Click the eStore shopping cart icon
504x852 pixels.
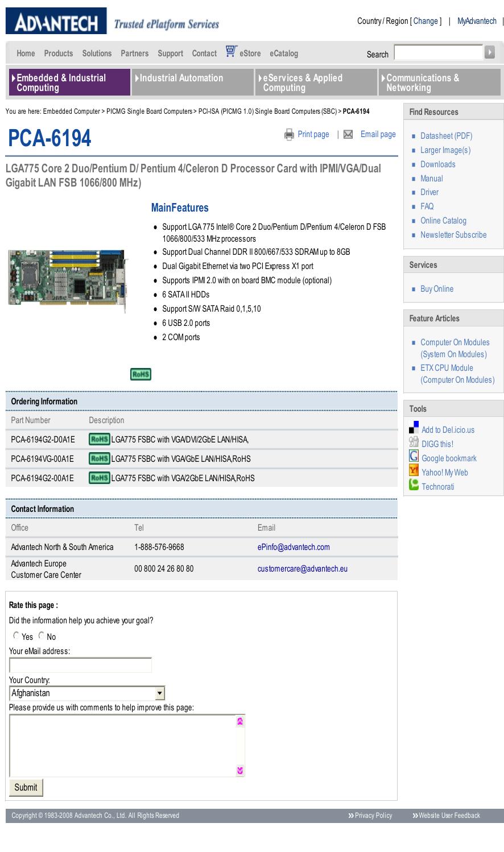coord(231,51)
